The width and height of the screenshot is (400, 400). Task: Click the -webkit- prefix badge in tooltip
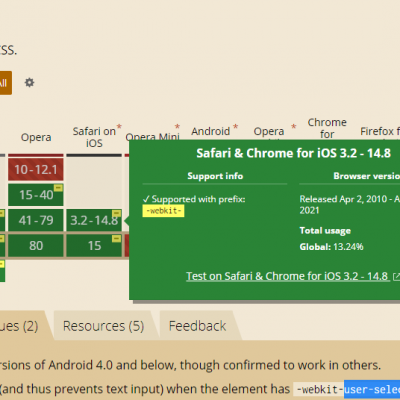pos(163,211)
